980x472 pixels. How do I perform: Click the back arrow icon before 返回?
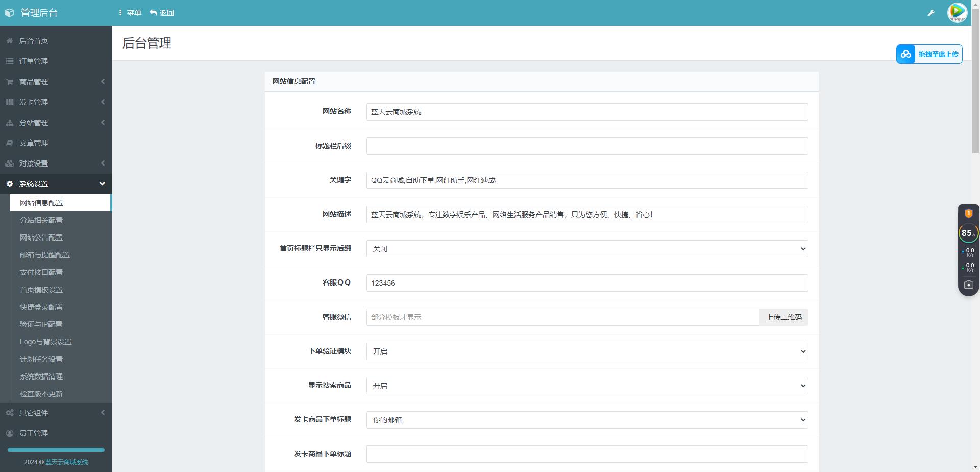(153, 13)
